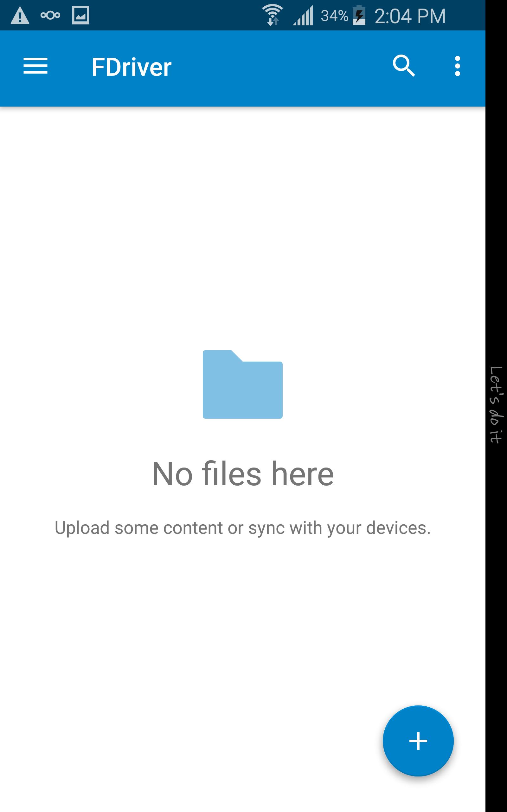The height and width of the screenshot is (812, 507).
Task: Tap the empty folder icon
Action: (x=242, y=384)
